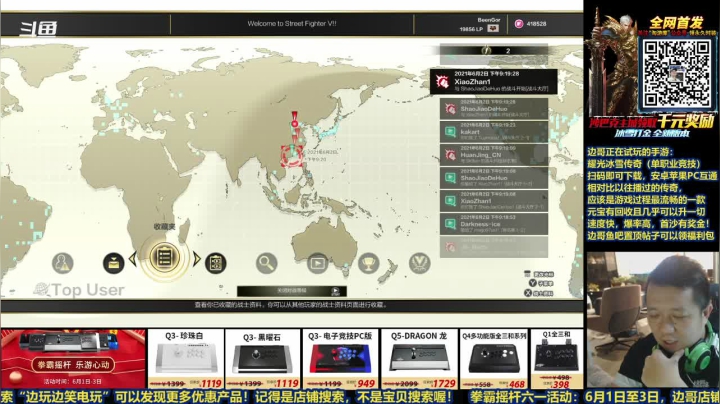Open the HuanJing_CN battle feed entry
The height and width of the screenshot is (404, 720).
(494, 155)
